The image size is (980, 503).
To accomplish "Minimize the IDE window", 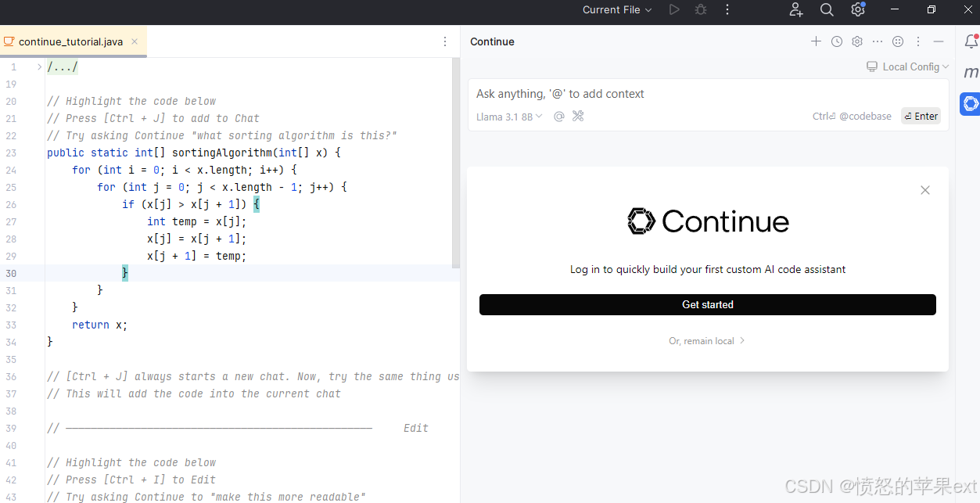I will tap(896, 9).
